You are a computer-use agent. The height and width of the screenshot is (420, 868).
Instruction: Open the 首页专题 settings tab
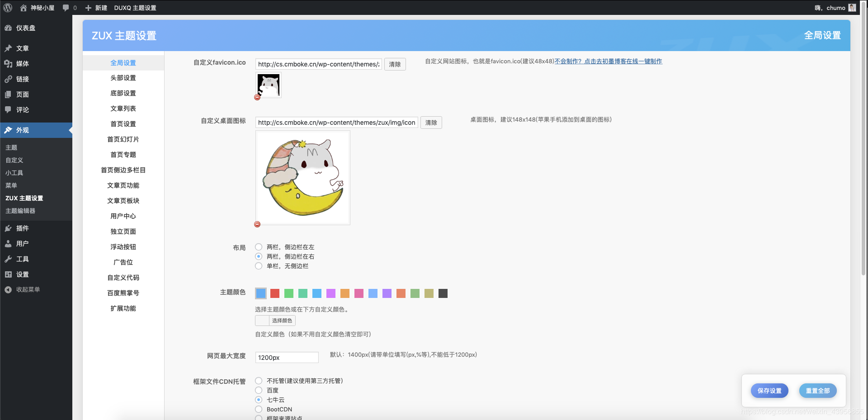[x=123, y=155]
